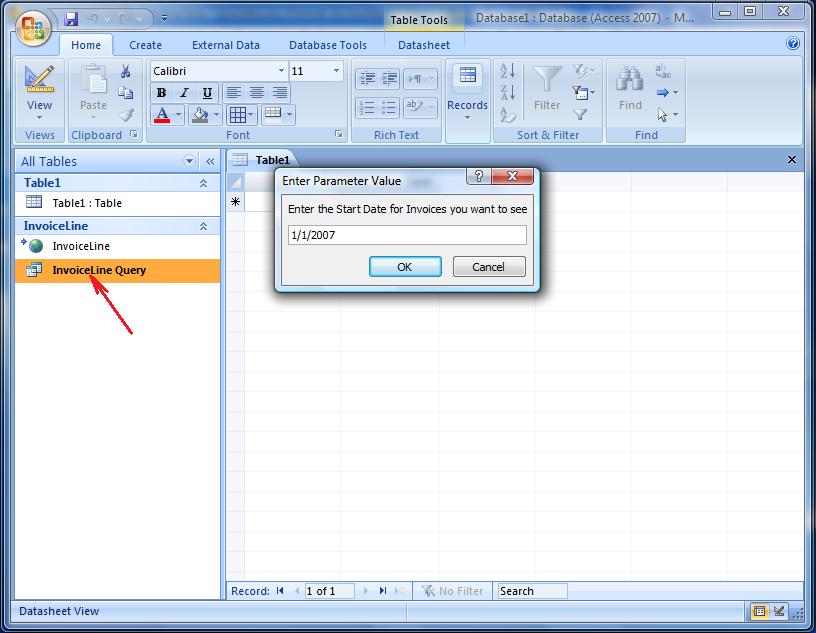Open the font size 11 dropdown
This screenshot has width=816, height=633.
[336, 71]
